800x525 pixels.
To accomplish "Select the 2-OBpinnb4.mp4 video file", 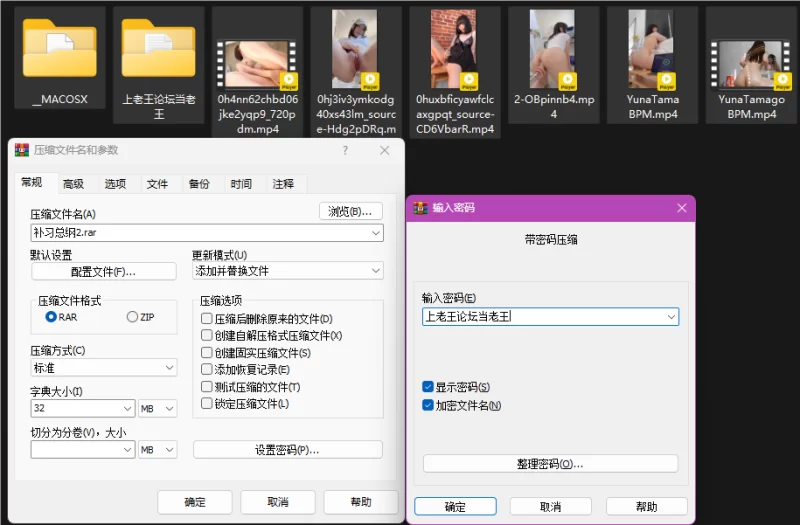I will click(553, 50).
